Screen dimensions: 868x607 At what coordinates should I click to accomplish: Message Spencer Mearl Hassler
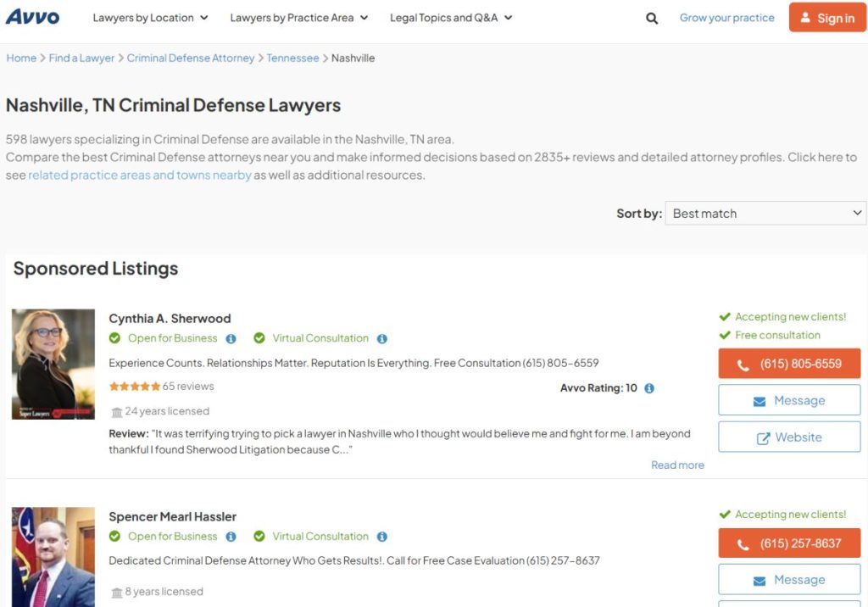pos(789,580)
